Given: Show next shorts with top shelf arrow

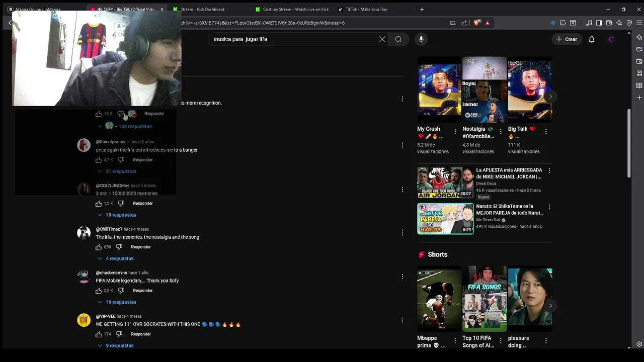Looking at the screenshot, I should pyautogui.click(x=550, y=97).
